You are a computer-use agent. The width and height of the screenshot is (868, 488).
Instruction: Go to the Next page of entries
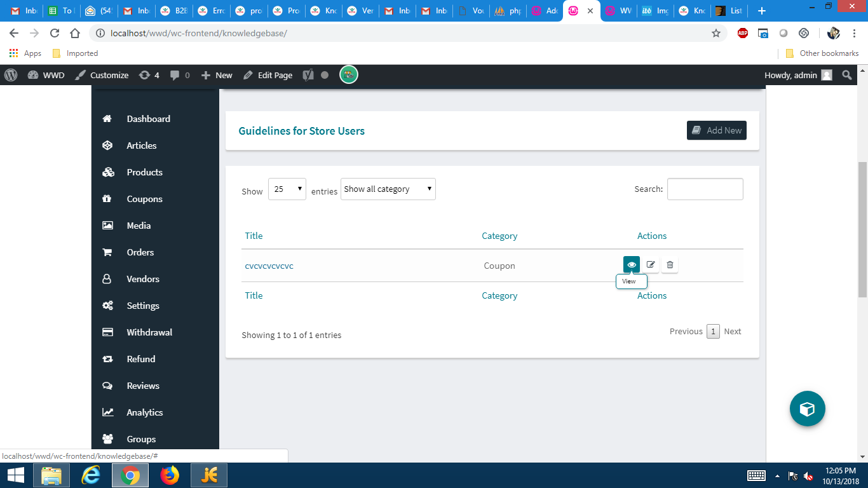pos(733,331)
